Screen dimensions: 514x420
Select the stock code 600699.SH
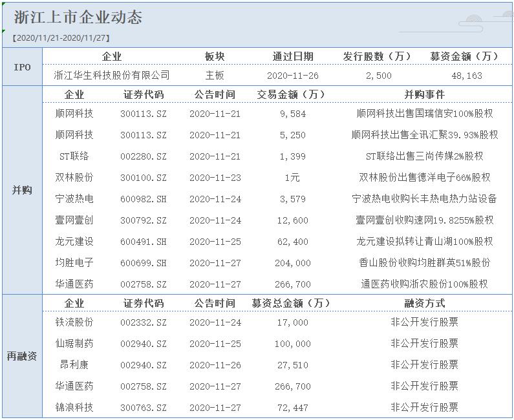pyautogui.click(x=144, y=263)
